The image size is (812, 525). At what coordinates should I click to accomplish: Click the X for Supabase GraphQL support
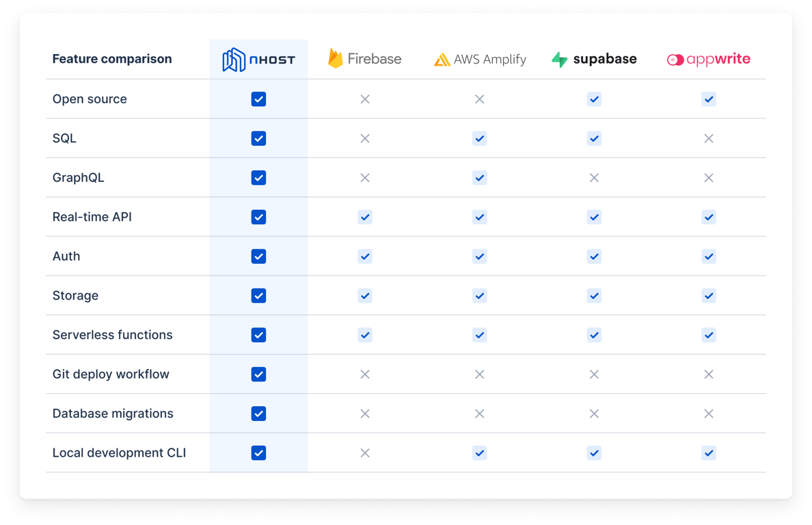click(594, 178)
